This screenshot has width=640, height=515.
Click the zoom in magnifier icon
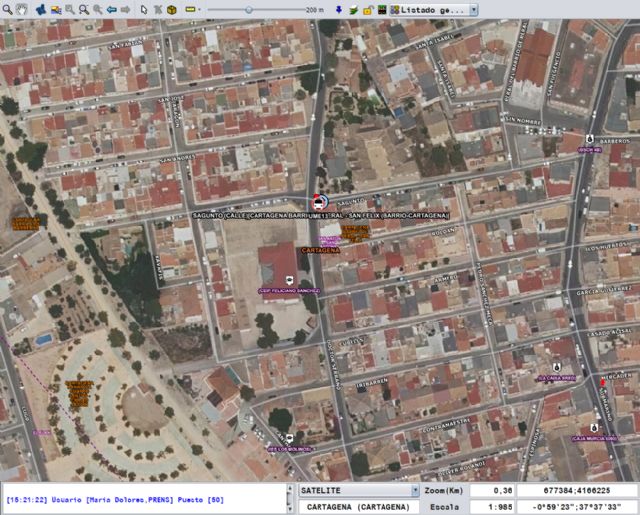pyautogui.click(x=83, y=9)
